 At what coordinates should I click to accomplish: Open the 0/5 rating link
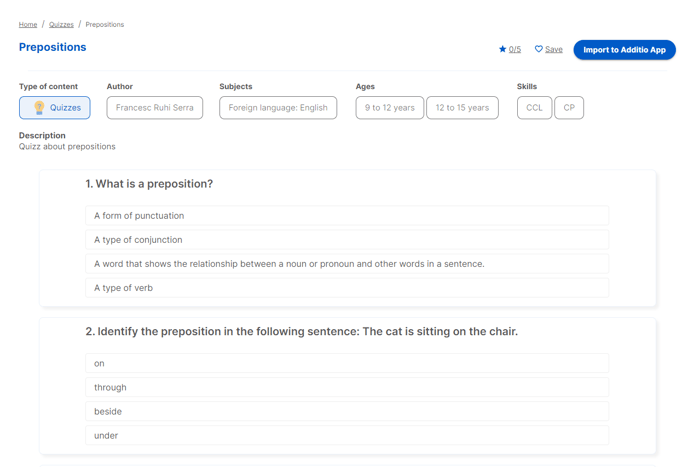515,49
